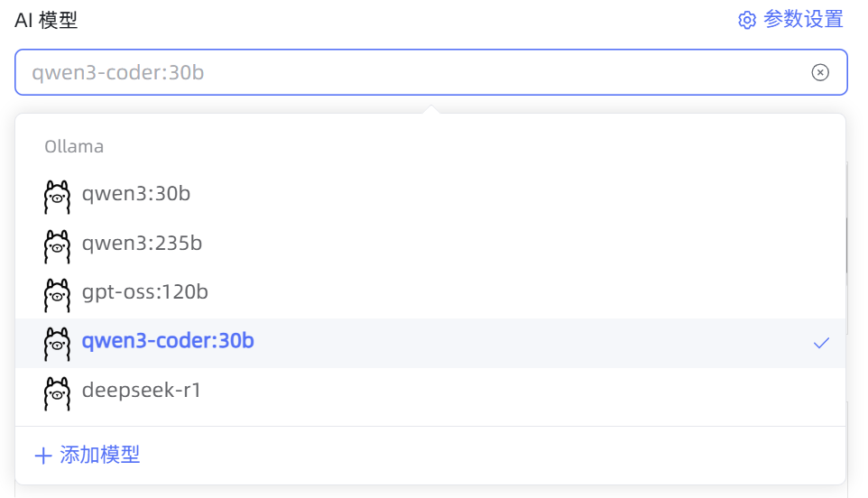The height and width of the screenshot is (498, 868).
Task: Open the AI 模型 selection box
Action: coord(415,72)
